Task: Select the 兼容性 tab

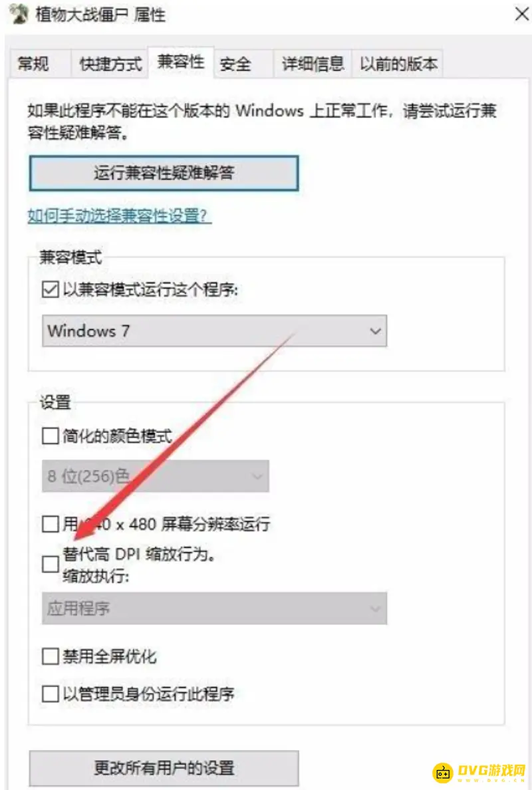Action: pos(181,63)
